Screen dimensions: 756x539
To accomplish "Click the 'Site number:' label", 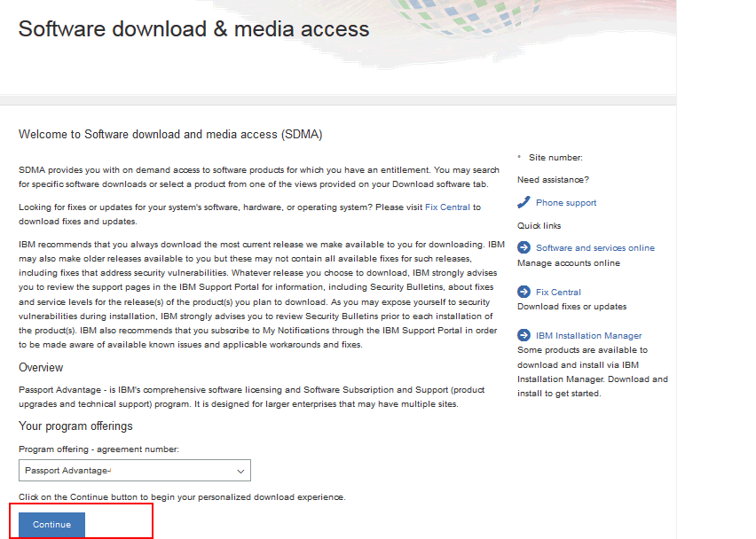I will point(555,158).
